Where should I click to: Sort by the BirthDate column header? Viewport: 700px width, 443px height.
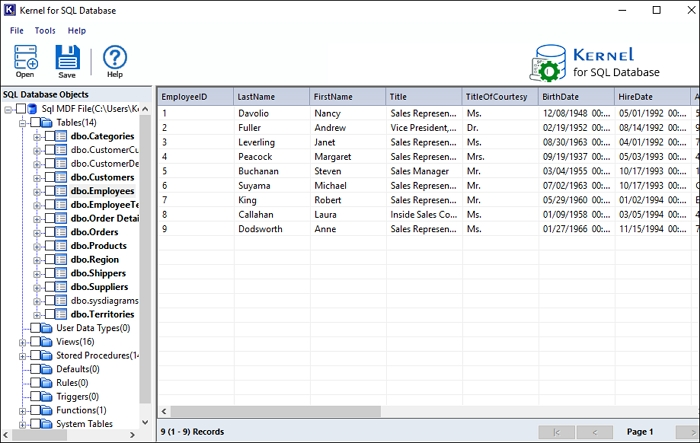[x=576, y=97]
